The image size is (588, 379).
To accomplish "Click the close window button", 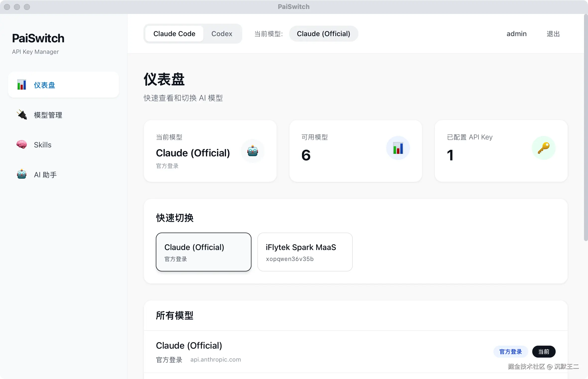I will point(7,7).
